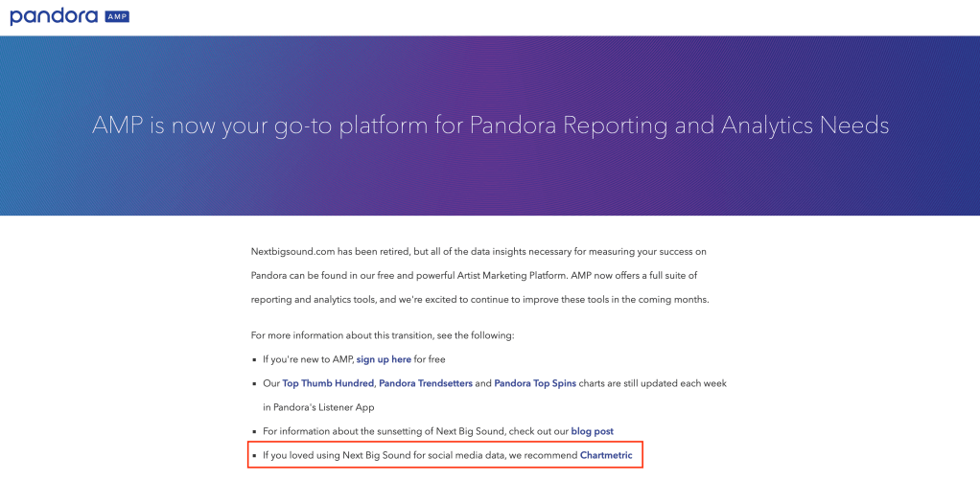The image size is (980, 480).
Task: Click the bullet before "For information about the sunsetting"
Action: pyautogui.click(x=254, y=432)
